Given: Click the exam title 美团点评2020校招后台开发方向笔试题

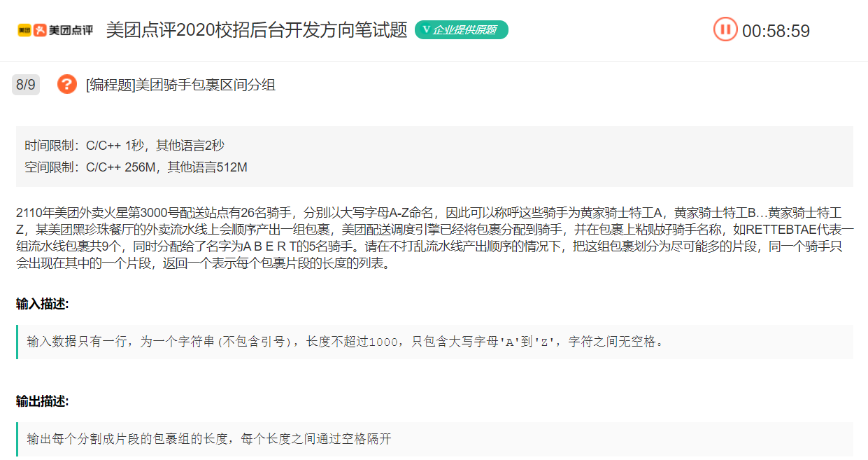Looking at the screenshot, I should pos(257,30).
